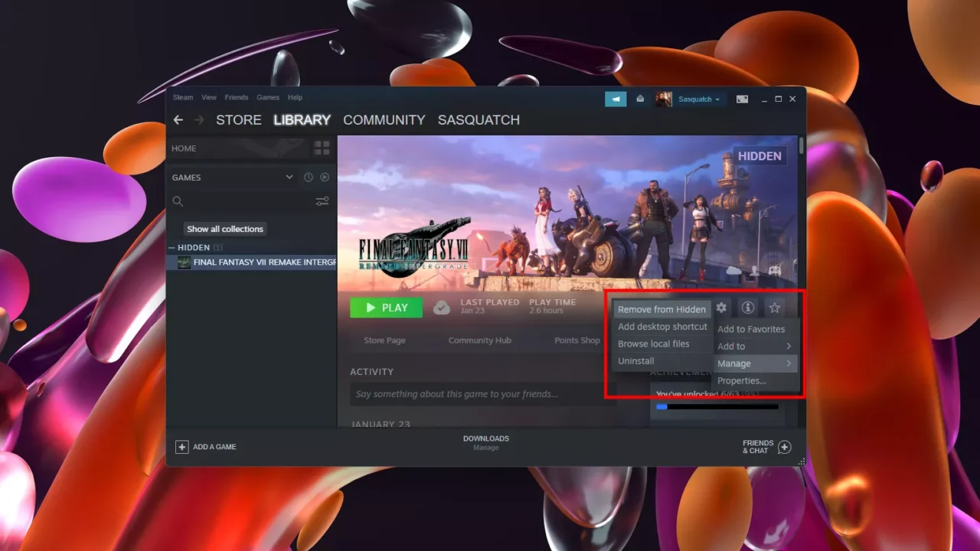980x551 pixels.
Task: Go back with the left arrow
Action: tap(178, 120)
